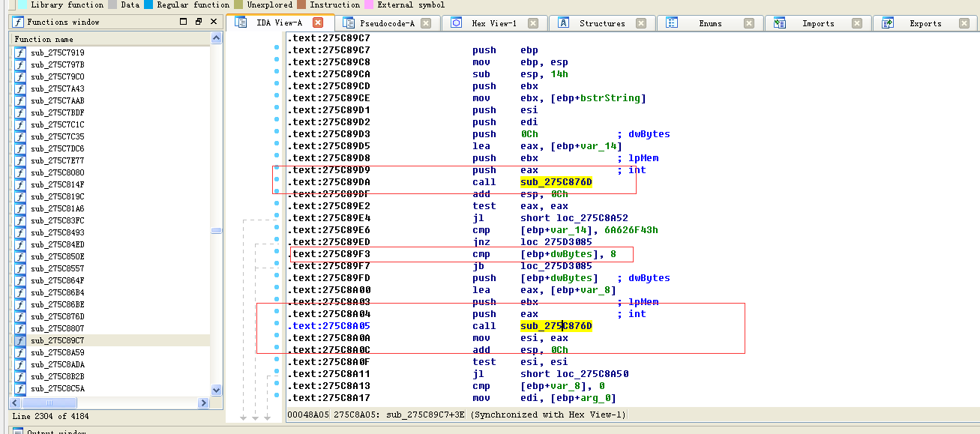The height and width of the screenshot is (434, 980).
Task: Toggle breakpoint dot at address 275C89DA
Action: point(277,181)
